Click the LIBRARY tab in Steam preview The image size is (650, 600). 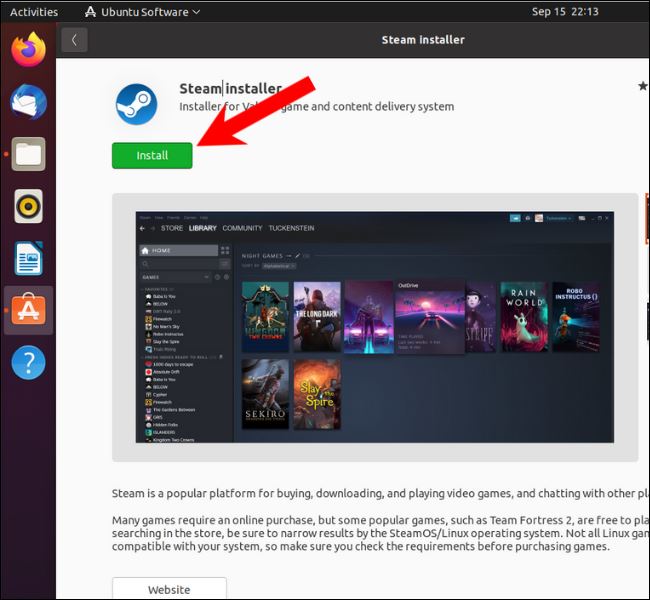tap(203, 228)
